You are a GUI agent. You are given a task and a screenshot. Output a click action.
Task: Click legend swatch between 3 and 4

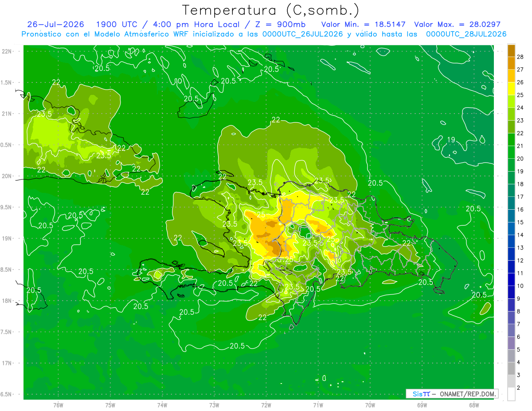(x=511, y=368)
